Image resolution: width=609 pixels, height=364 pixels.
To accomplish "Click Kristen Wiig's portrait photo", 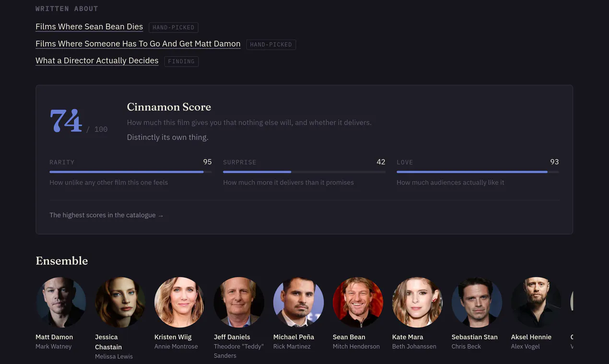I will (x=180, y=302).
